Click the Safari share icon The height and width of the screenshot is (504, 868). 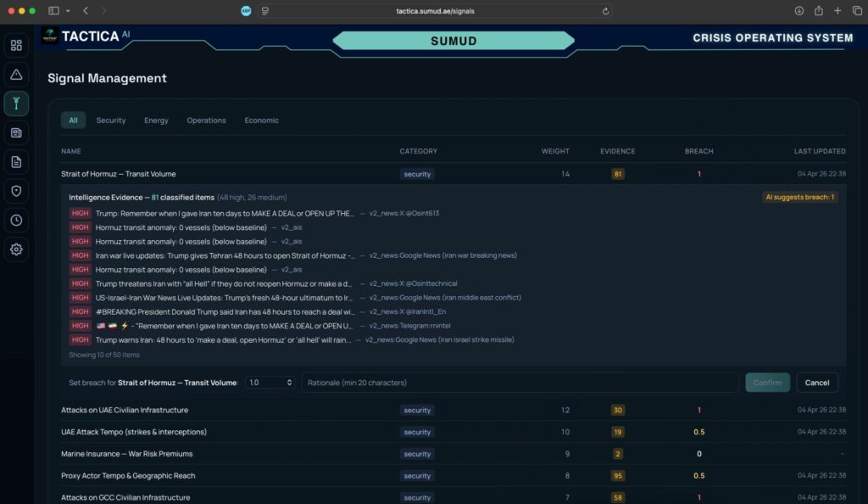pos(818,10)
